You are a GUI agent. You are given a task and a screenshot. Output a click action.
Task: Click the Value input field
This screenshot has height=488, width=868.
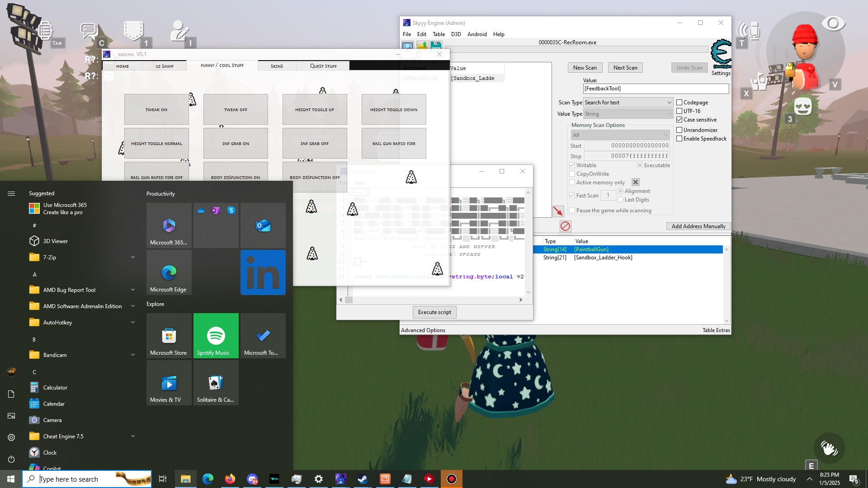click(656, 89)
